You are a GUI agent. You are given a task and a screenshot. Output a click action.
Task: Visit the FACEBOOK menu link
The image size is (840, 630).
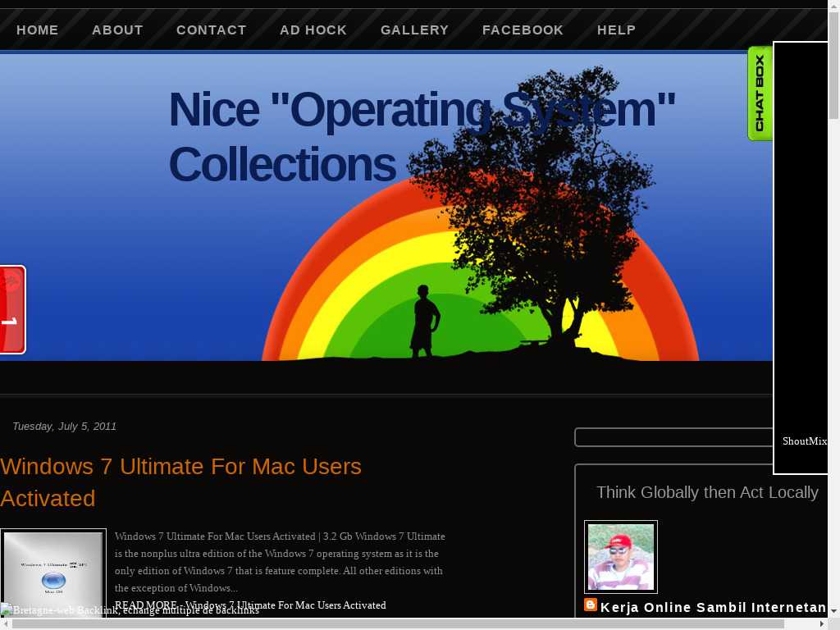pyautogui.click(x=523, y=30)
